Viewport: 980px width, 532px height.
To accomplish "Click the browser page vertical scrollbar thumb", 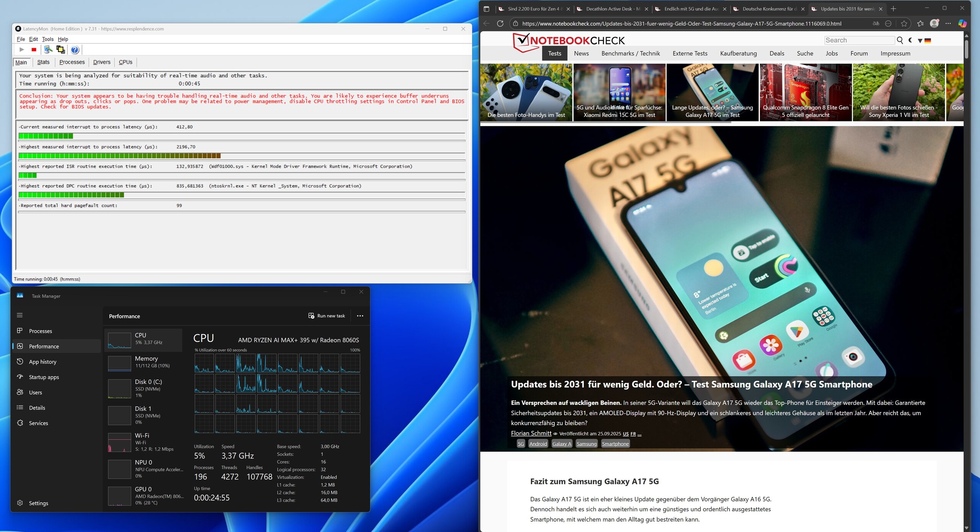I will click(966, 49).
